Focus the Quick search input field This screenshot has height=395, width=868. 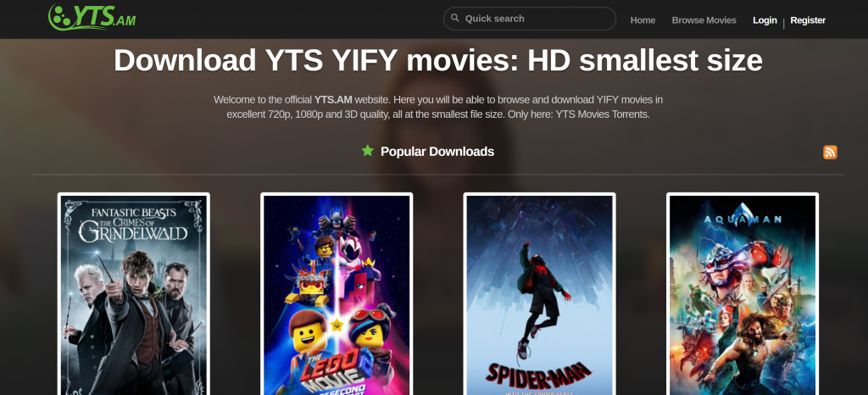pos(529,19)
